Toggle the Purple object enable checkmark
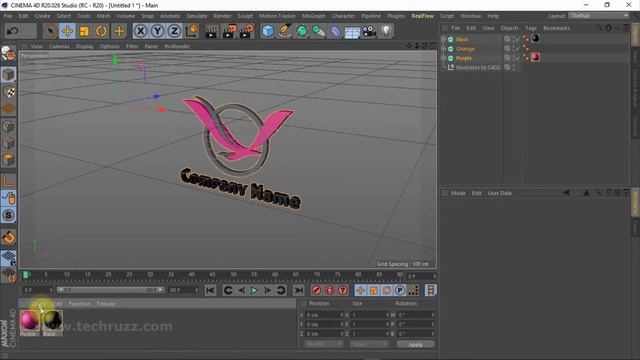This screenshot has width=640, height=360. (517, 58)
